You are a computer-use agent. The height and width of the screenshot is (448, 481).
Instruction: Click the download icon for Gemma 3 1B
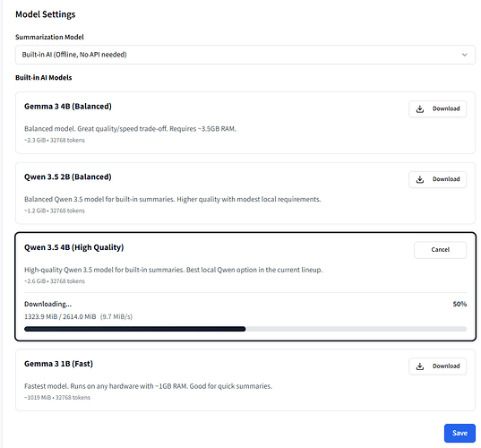point(420,366)
